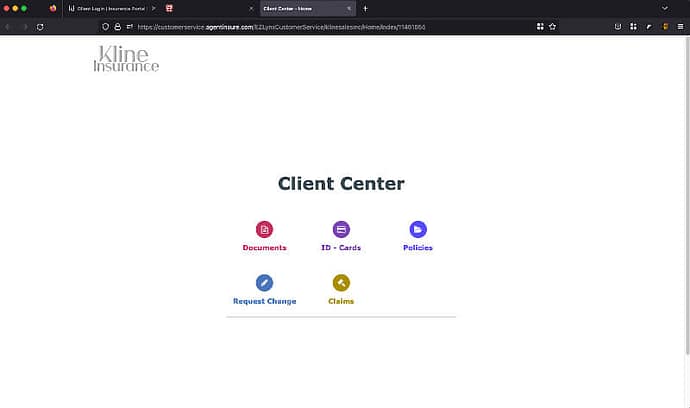Screen dimensions: 690x408
Task: Open a new browser tab
Action: click(365, 8)
